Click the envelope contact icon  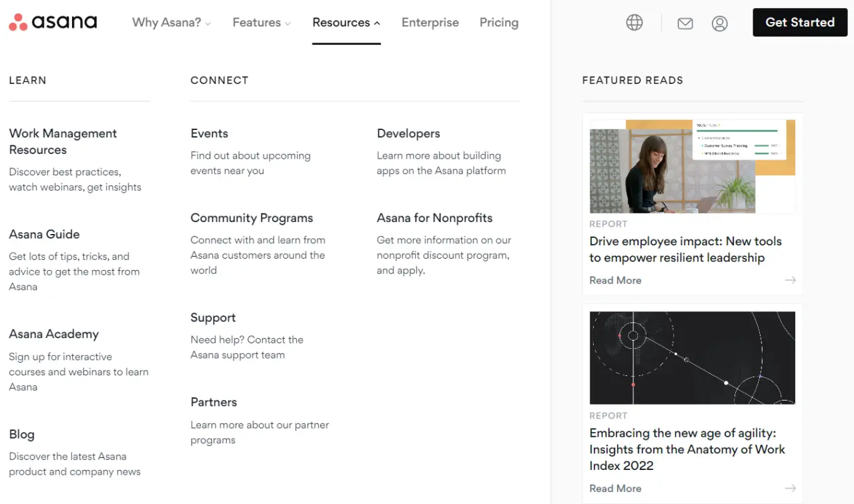tap(685, 23)
